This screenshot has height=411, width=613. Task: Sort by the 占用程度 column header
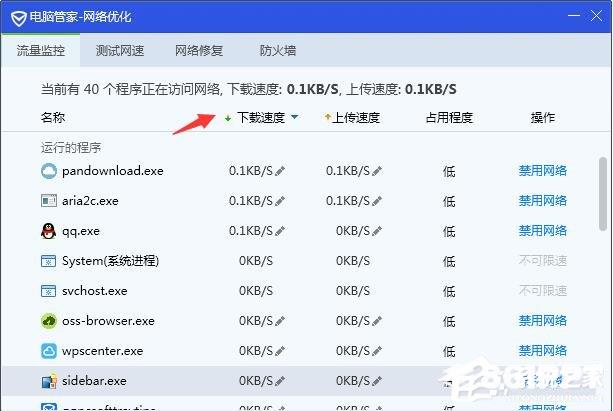[x=449, y=117]
